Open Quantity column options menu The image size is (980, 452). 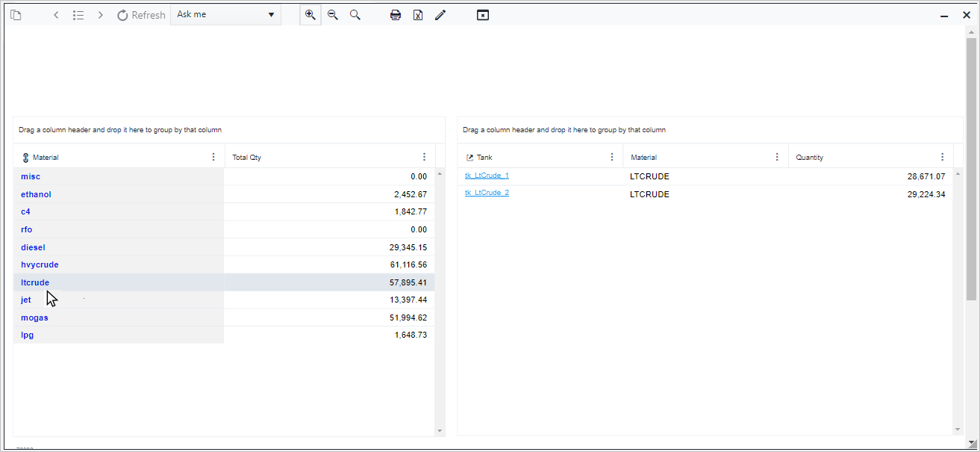[x=942, y=157]
